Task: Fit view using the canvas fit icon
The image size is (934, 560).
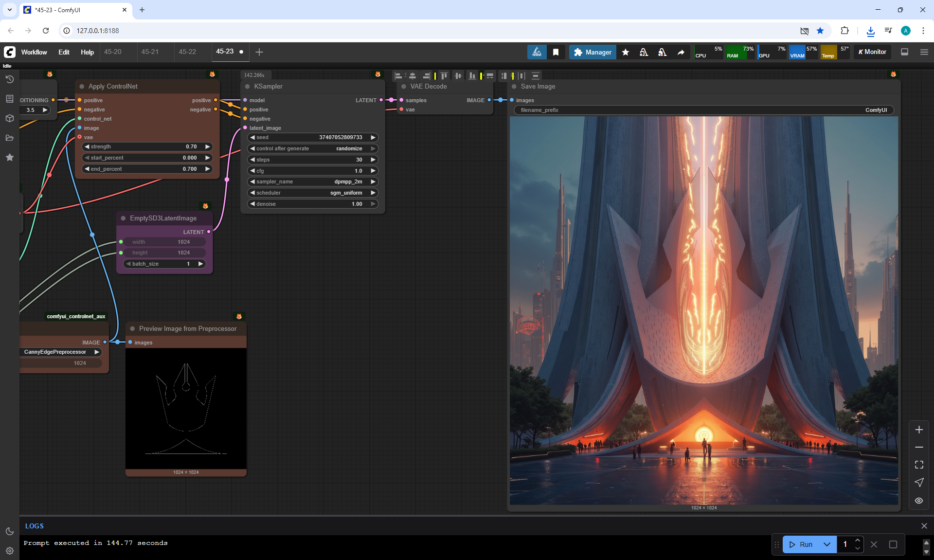Action: (x=918, y=465)
